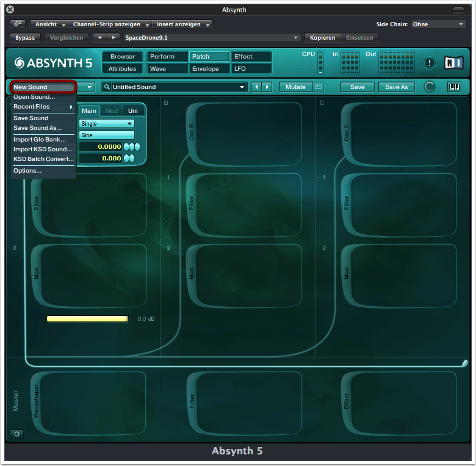Click the yellow 0.0 dB level slider
The image size is (476, 466).
(87, 319)
